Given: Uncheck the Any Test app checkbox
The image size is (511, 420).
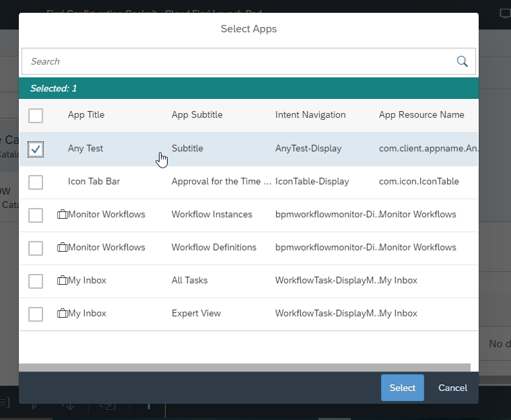Looking at the screenshot, I should point(36,149).
